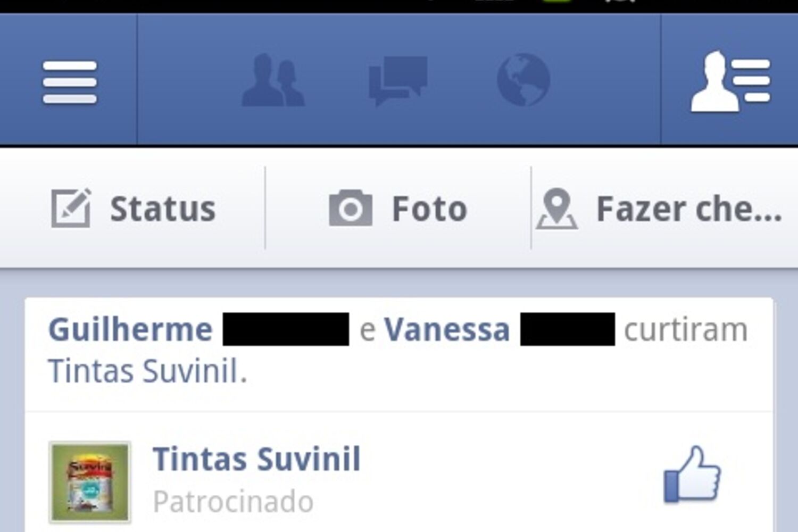The width and height of the screenshot is (798, 532).
Task: Tap the Tintas Suvinil page thumbnail
Action: click(x=90, y=482)
